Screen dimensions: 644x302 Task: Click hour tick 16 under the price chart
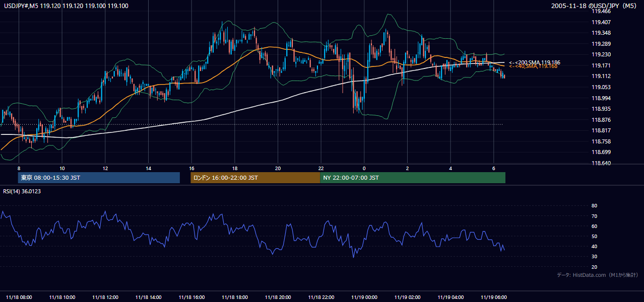pos(191,168)
